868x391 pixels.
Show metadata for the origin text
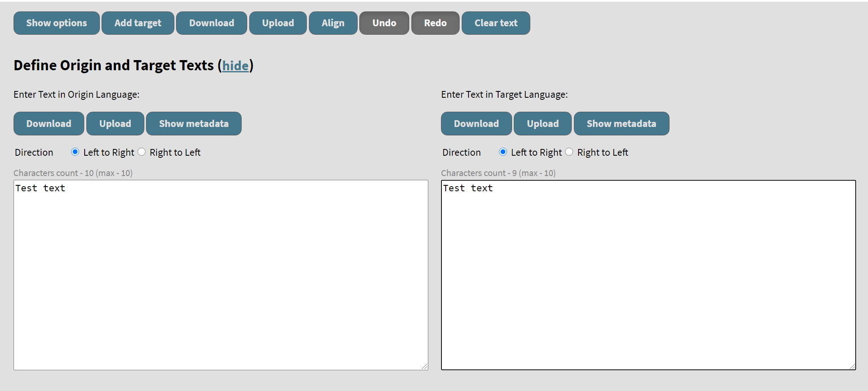193,124
